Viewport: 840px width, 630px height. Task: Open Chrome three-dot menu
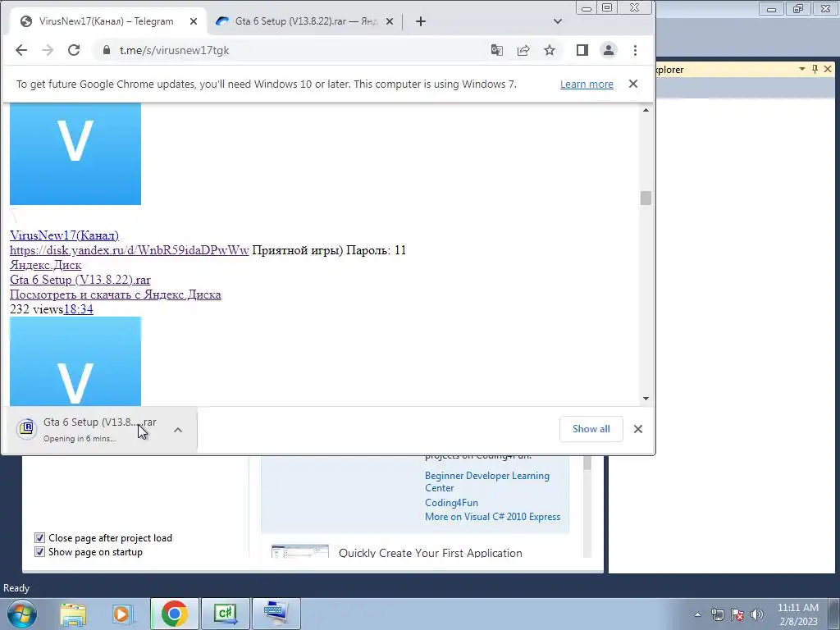(x=636, y=50)
